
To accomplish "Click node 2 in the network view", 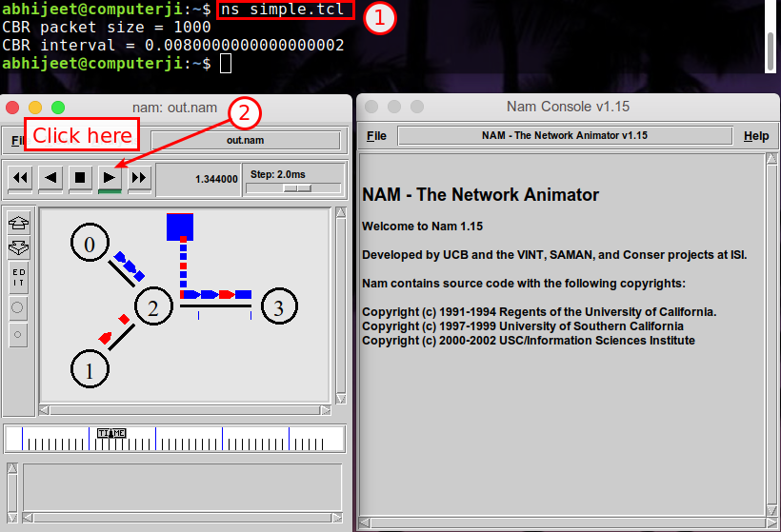I will tap(153, 306).
